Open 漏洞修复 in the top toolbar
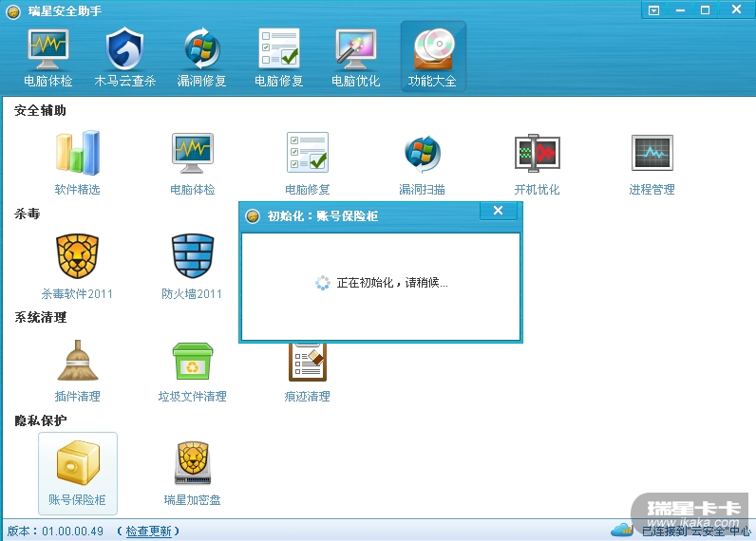 201,58
